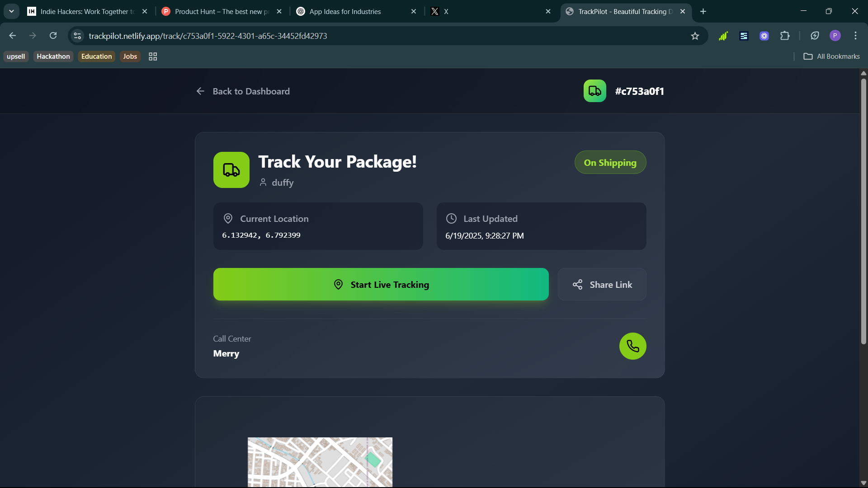Click the green phone call button
The height and width of the screenshot is (488, 868).
click(632, 346)
